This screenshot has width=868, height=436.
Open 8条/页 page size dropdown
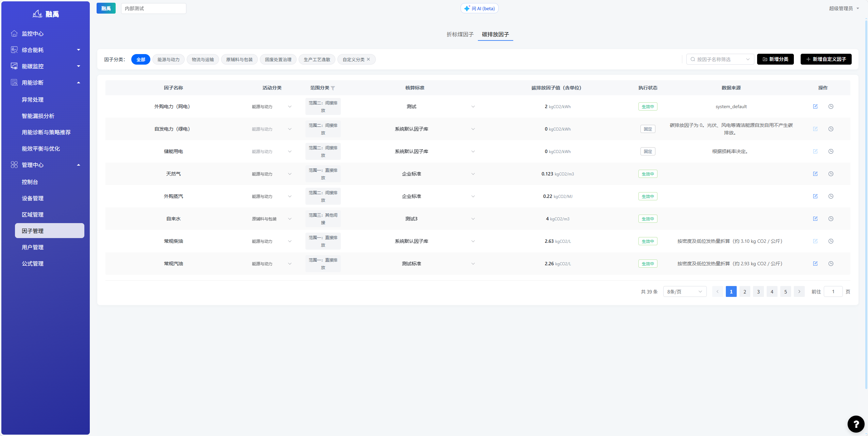[x=685, y=291]
